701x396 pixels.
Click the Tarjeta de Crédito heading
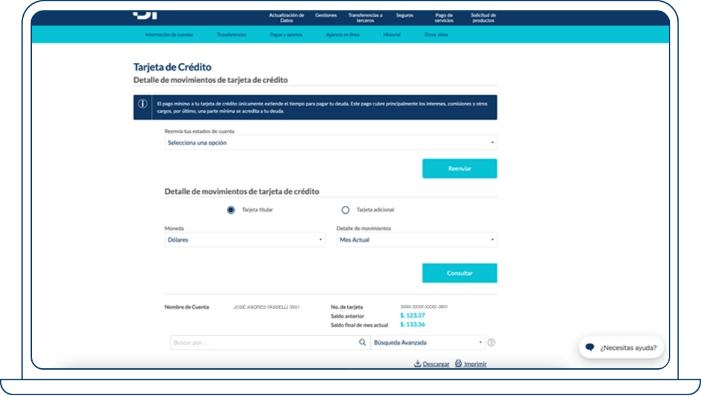click(x=172, y=67)
